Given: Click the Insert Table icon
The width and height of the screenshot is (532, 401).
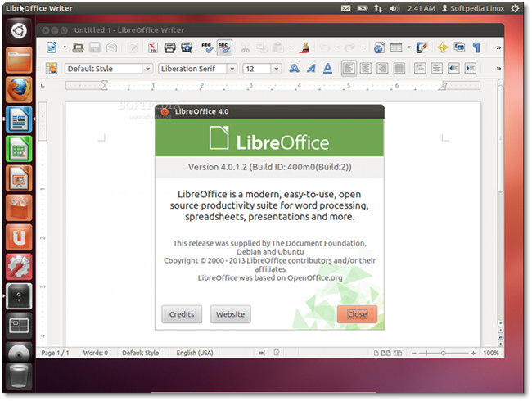Looking at the screenshot, I should (x=396, y=47).
